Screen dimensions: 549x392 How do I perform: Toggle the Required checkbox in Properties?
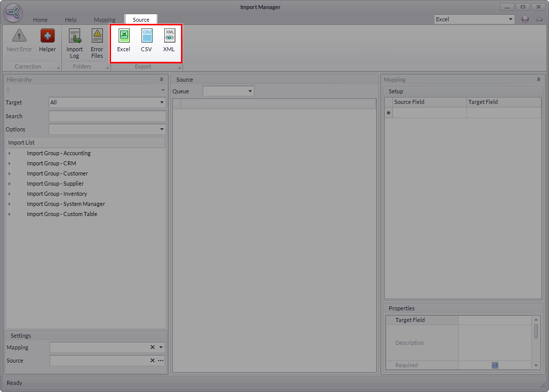495,365
